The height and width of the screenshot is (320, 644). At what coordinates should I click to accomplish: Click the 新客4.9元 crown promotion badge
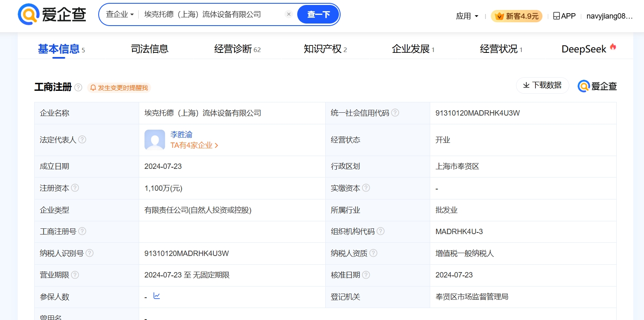click(x=516, y=16)
